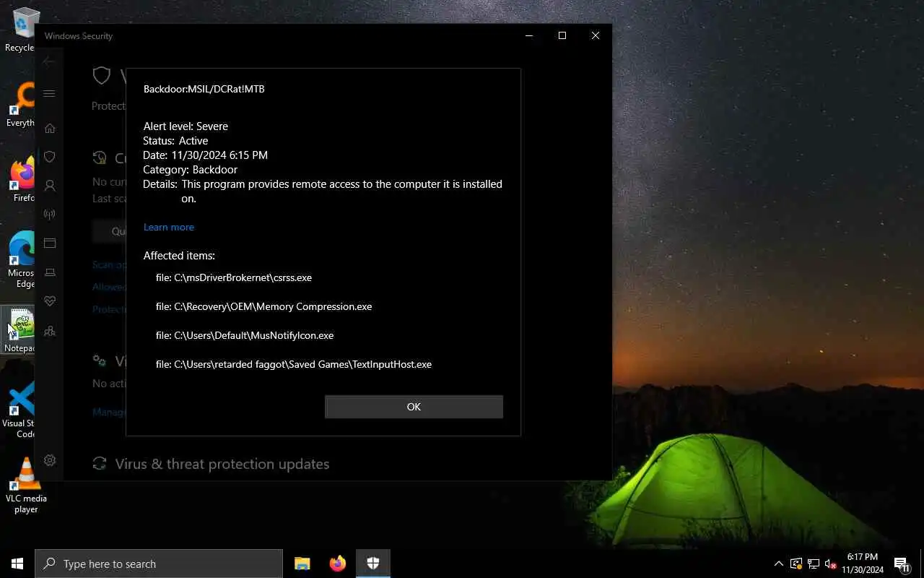Open File Explorer from the taskbar
Screen dimensions: 924x578
[x=302, y=564]
